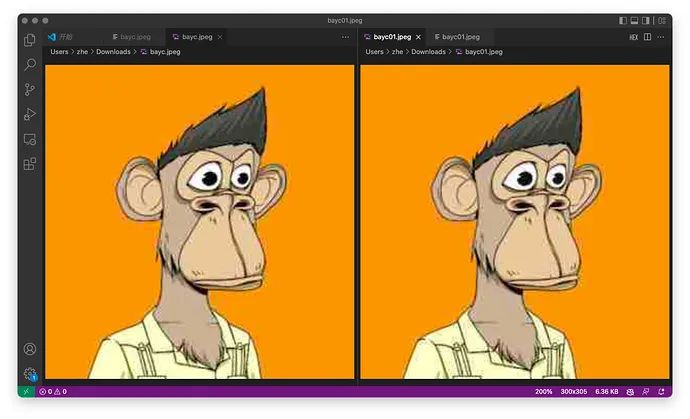Screen dimensions: 690x419
Task: Open the Search view in activity bar
Action: [x=29, y=65]
